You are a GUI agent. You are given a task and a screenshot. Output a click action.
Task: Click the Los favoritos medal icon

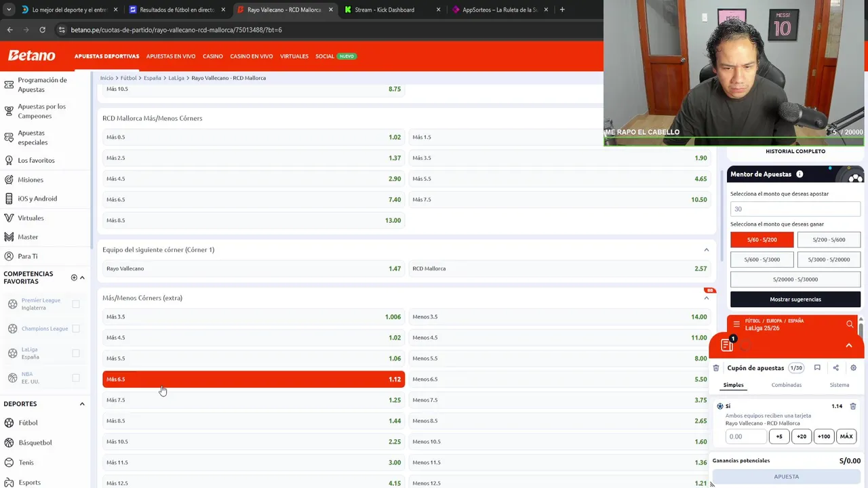click(x=9, y=161)
